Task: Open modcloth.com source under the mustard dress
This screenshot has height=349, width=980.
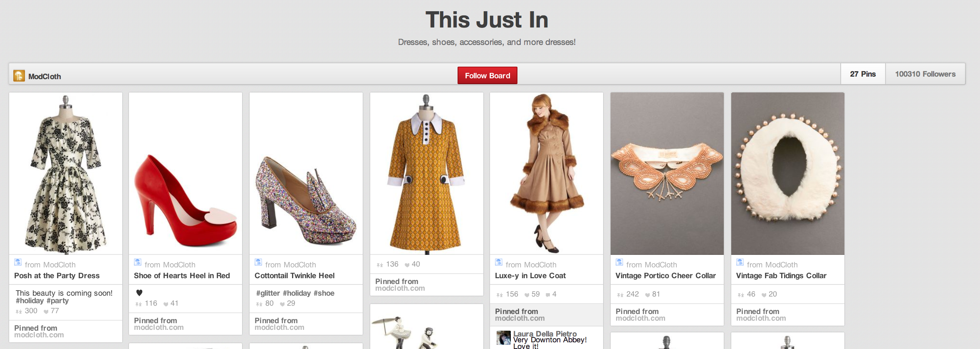Action: pyautogui.click(x=400, y=288)
